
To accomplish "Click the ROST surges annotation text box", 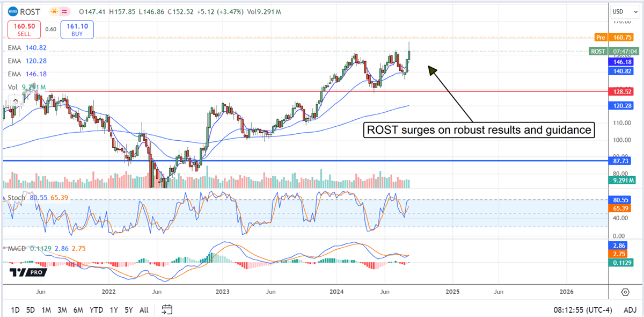I will pos(479,130).
